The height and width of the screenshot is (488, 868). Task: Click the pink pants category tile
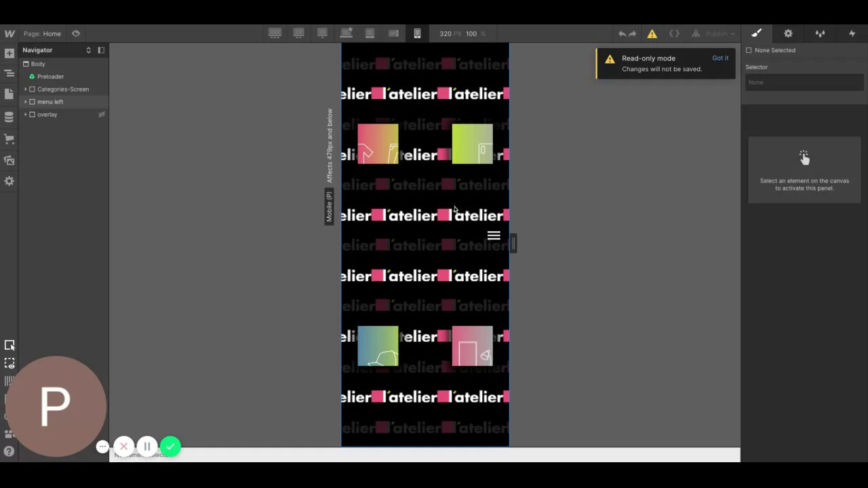pyautogui.click(x=378, y=144)
